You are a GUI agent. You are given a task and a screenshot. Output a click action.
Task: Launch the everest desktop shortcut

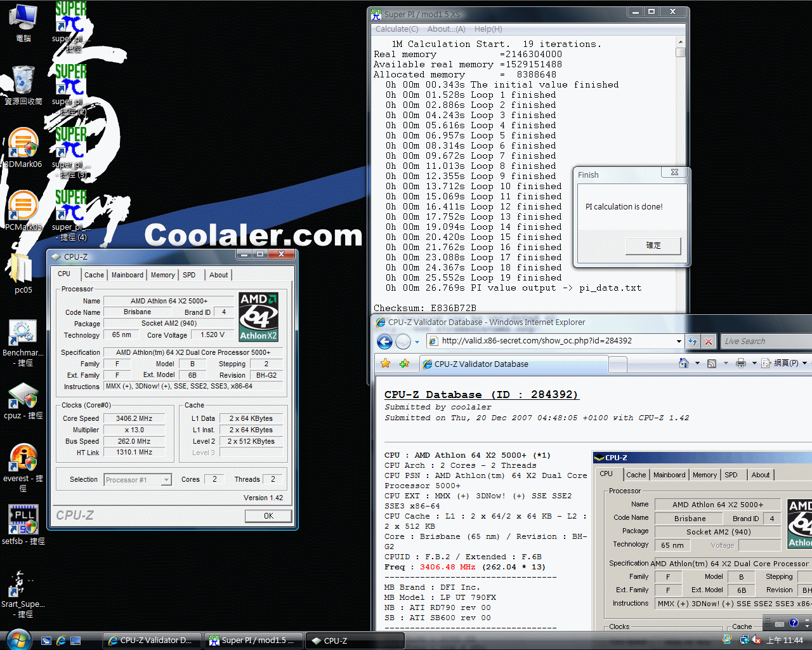point(23,467)
